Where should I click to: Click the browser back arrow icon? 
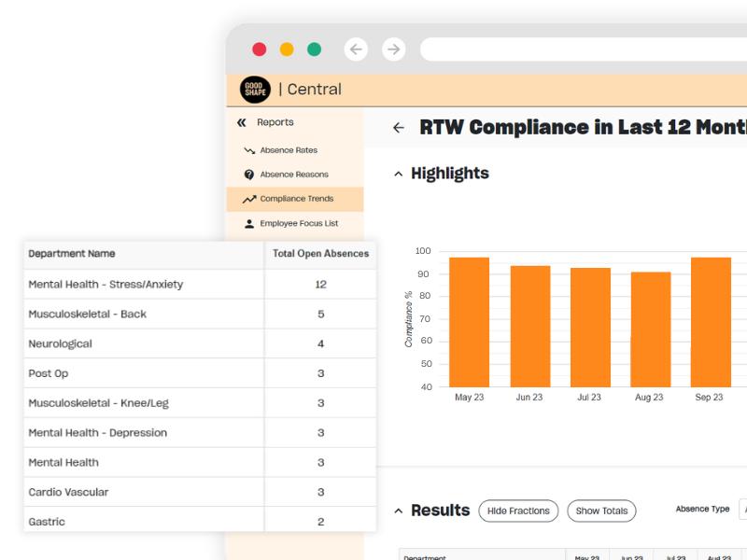coord(356,49)
